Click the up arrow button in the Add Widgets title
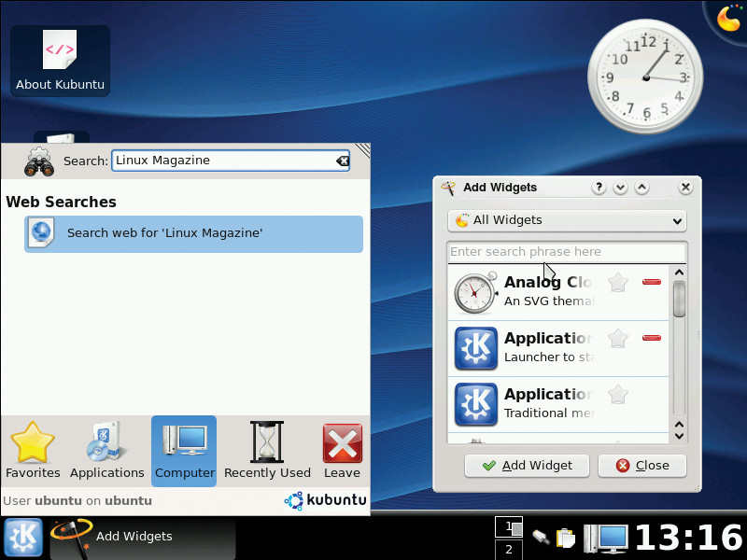The image size is (747, 560). (641, 188)
